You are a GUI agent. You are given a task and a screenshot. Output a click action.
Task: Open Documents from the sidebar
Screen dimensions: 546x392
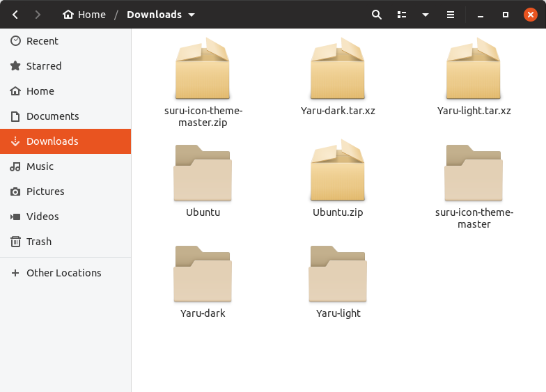pyautogui.click(x=52, y=116)
